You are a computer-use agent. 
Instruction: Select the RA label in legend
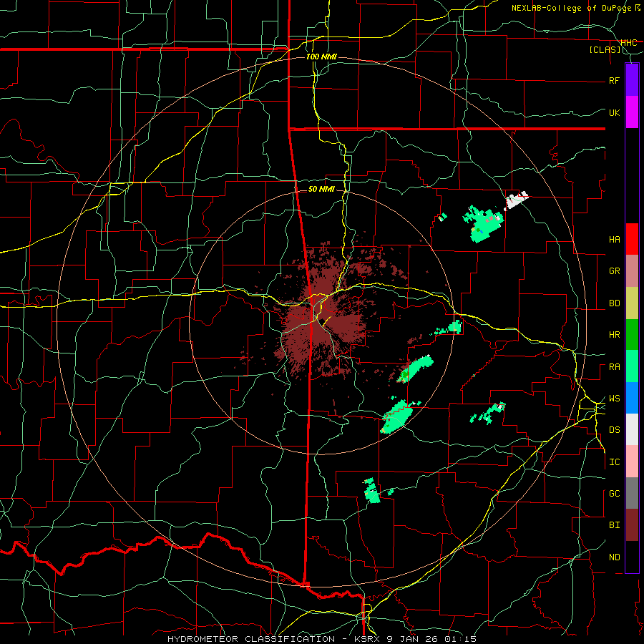click(614, 367)
